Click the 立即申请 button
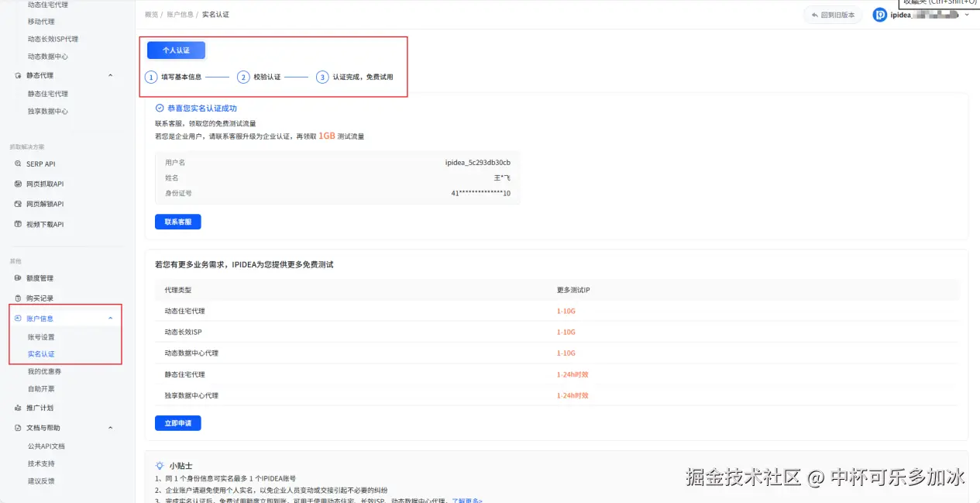980x503 pixels. coord(178,423)
